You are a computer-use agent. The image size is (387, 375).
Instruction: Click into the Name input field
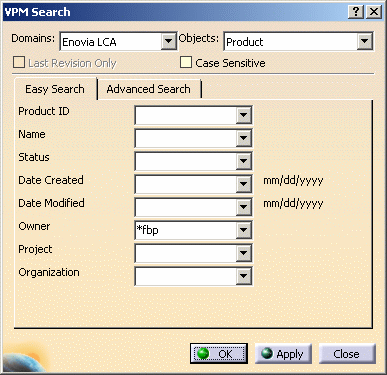click(186, 138)
